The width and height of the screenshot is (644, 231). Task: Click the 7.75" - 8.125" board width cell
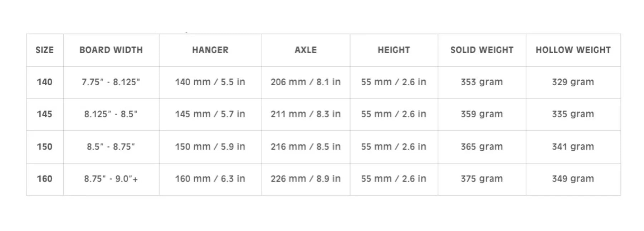point(111,82)
